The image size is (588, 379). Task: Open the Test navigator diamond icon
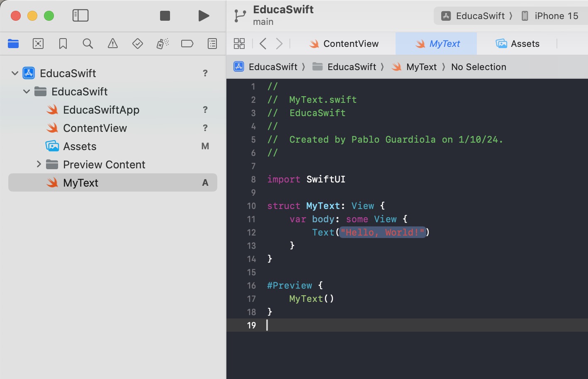pyautogui.click(x=138, y=44)
